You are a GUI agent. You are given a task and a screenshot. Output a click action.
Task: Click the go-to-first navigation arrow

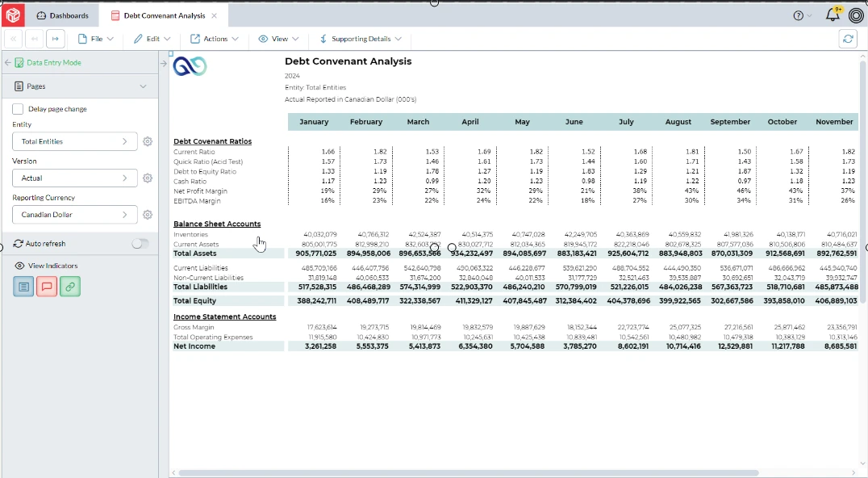click(x=35, y=39)
